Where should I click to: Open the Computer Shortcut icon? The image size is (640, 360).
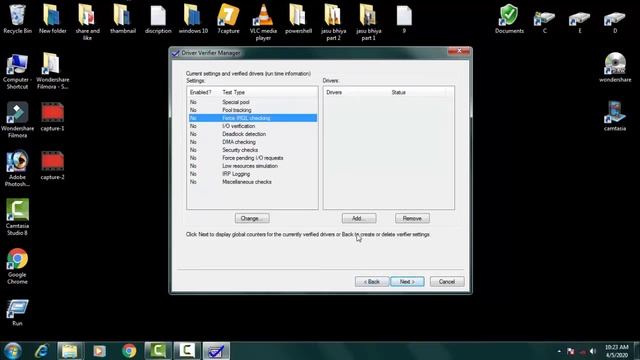(17, 71)
